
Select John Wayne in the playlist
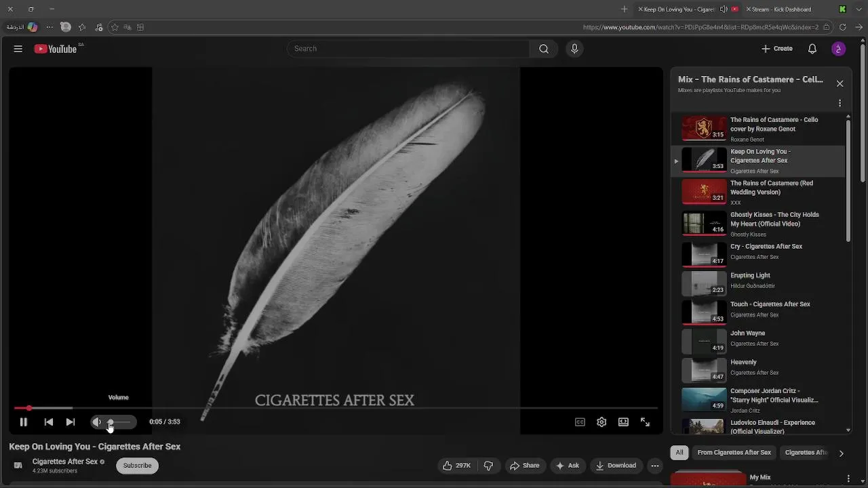pyautogui.click(x=759, y=341)
